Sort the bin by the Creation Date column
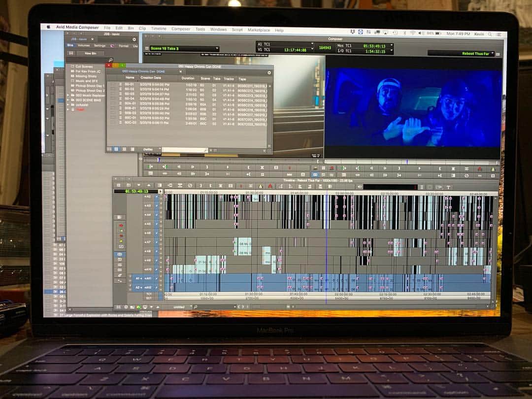The height and width of the screenshot is (399, 532). pyautogui.click(x=151, y=78)
